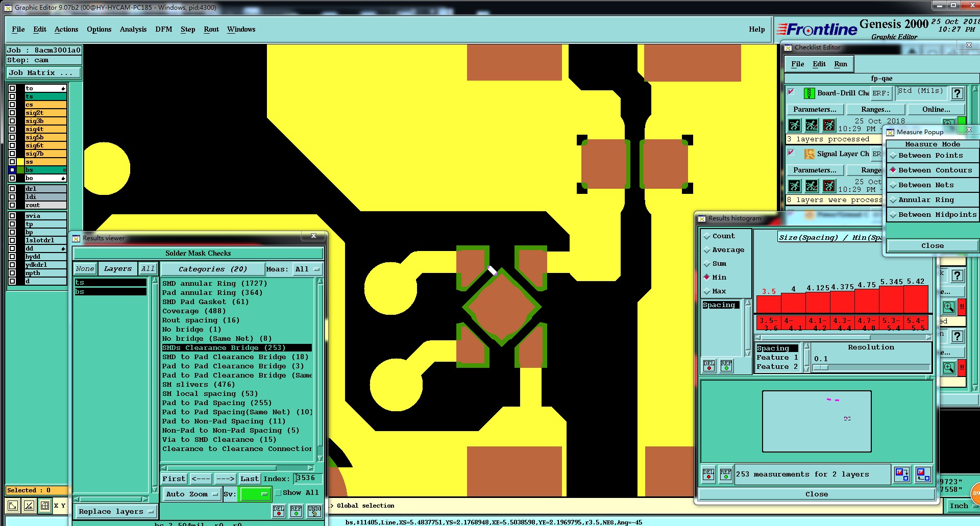Click down arrow of Feature list scrollbar
The width and height of the screenshot is (980, 526).
[x=806, y=369]
